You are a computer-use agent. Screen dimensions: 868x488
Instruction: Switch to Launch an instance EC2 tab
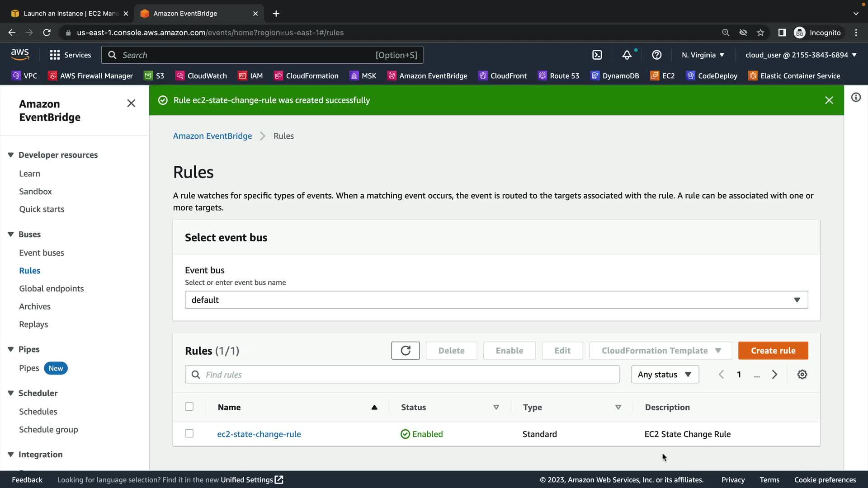(70, 14)
